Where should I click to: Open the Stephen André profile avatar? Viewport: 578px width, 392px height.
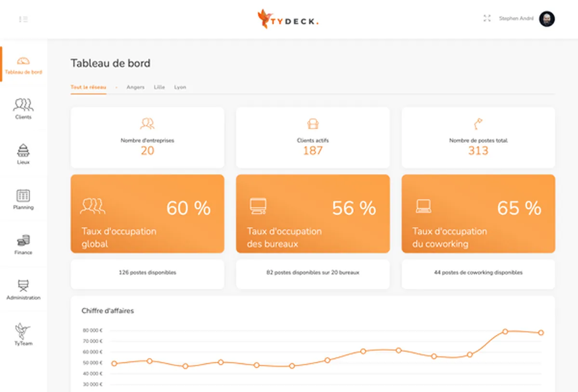(547, 19)
